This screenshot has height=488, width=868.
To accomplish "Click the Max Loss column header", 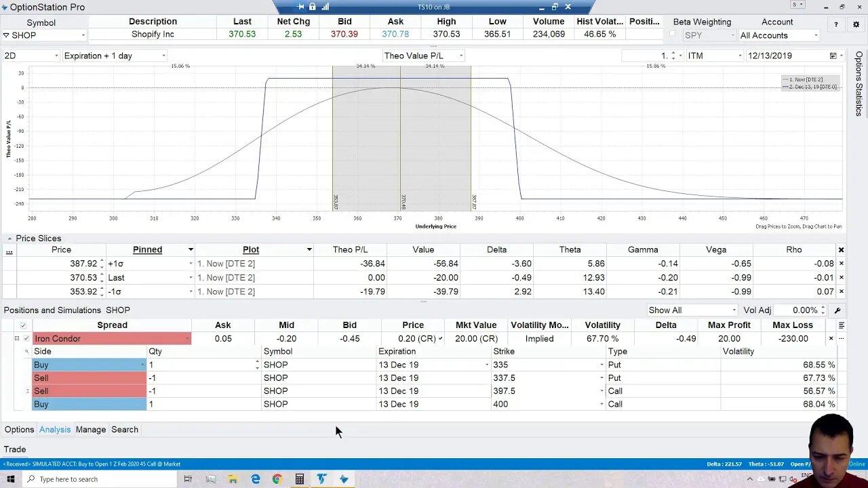I will [x=793, y=325].
